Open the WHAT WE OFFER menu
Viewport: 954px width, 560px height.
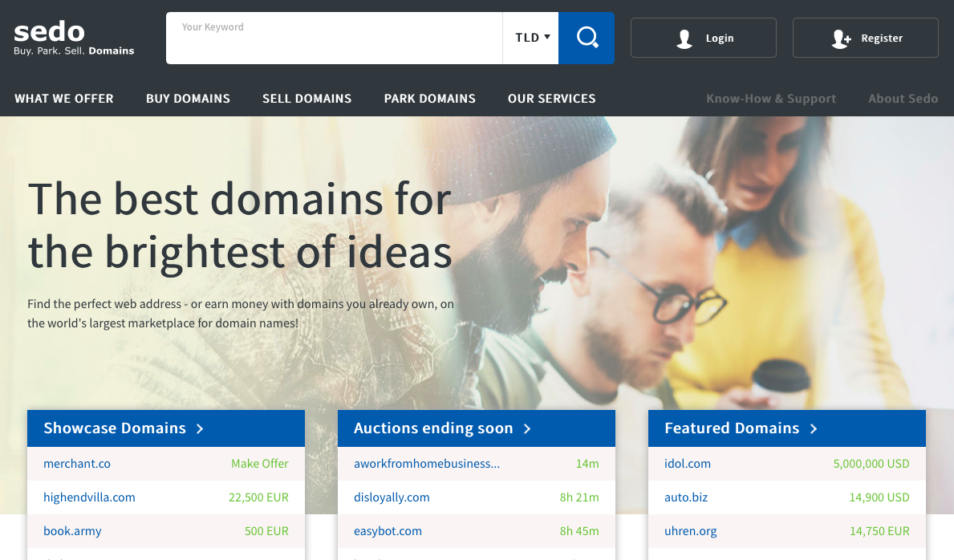64,99
